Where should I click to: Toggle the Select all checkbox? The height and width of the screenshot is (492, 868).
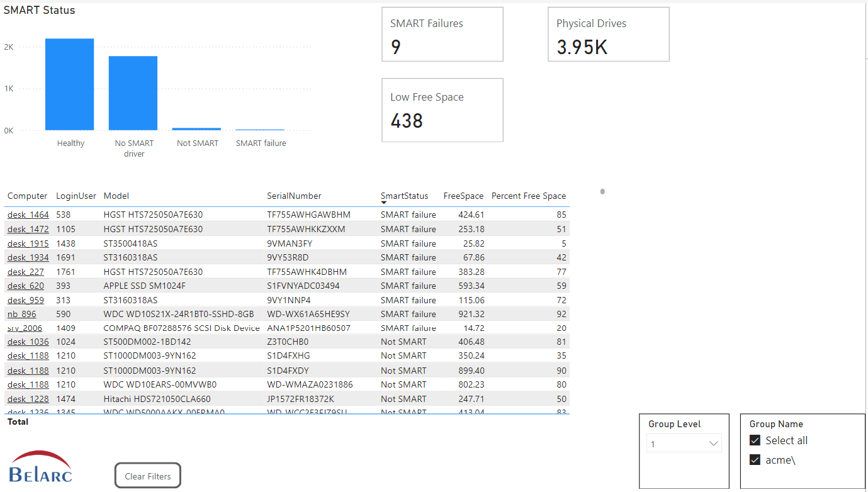(755, 440)
